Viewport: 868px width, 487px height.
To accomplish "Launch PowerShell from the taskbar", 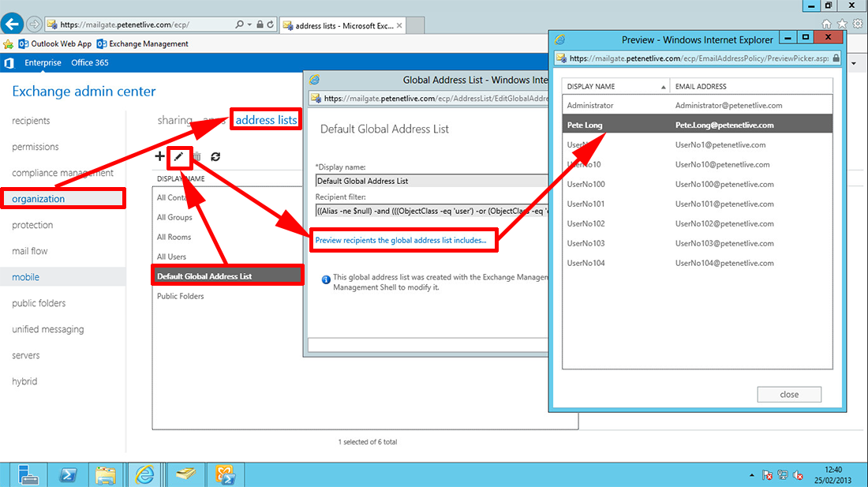I will click(67, 474).
